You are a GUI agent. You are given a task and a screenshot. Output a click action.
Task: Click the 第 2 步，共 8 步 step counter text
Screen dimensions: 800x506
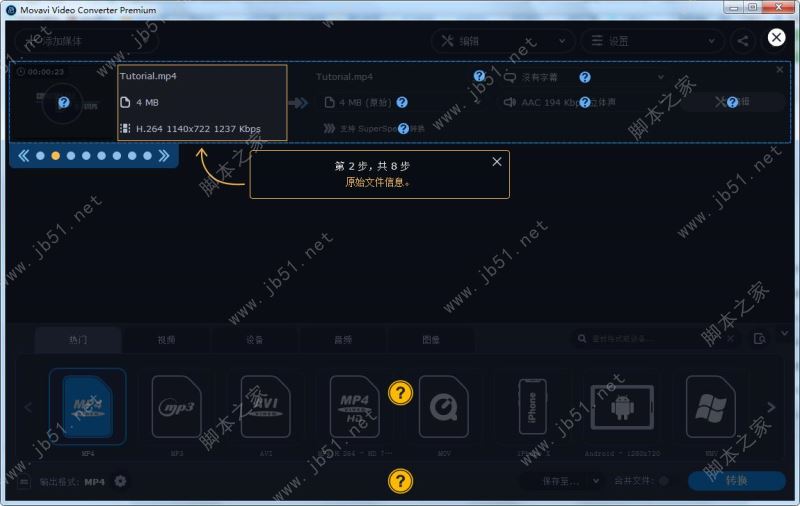[x=372, y=166]
